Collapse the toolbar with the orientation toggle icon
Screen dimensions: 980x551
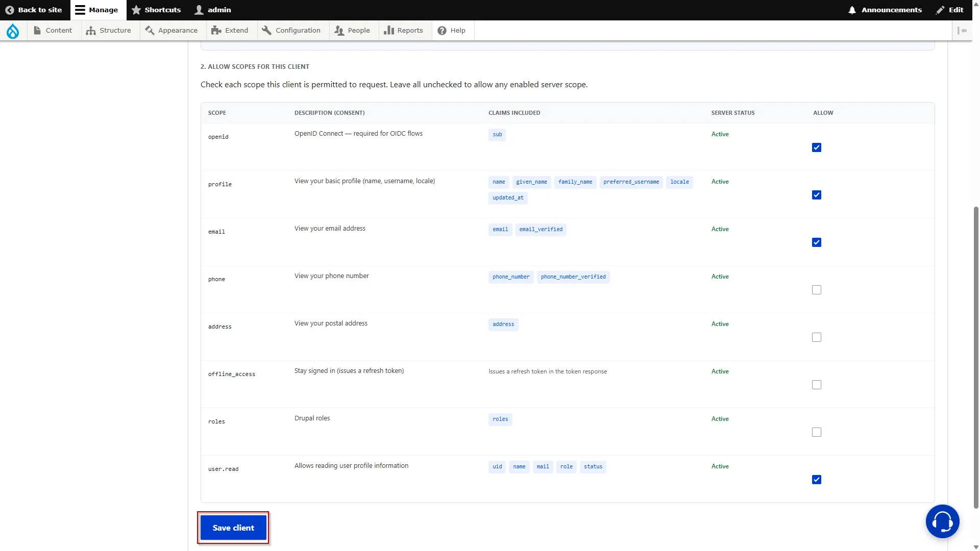pos(962,31)
